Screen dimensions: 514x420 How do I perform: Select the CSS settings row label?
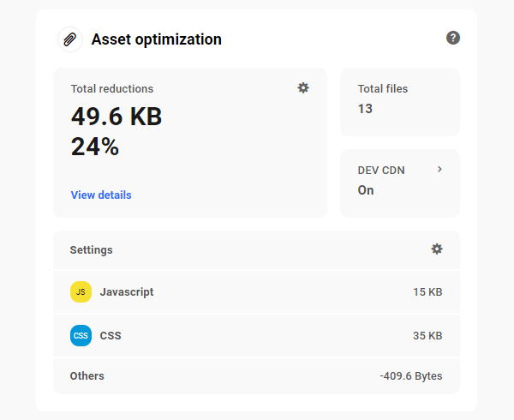[111, 335]
